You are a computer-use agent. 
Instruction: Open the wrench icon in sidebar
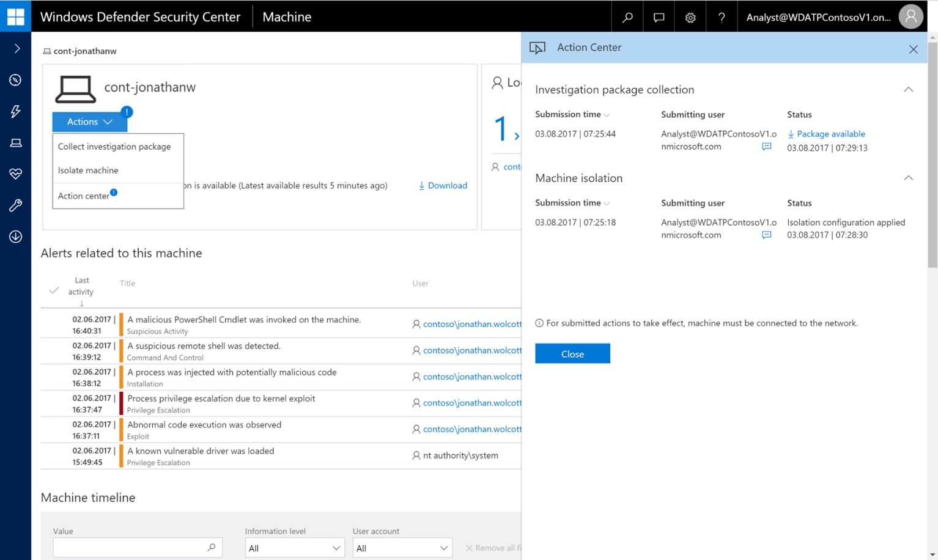coord(15,205)
